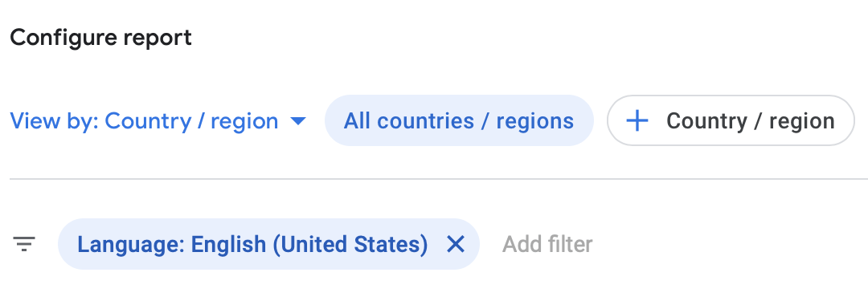The width and height of the screenshot is (868, 305).
Task: Open the View by: Country / region dropdown
Action: coord(158,121)
